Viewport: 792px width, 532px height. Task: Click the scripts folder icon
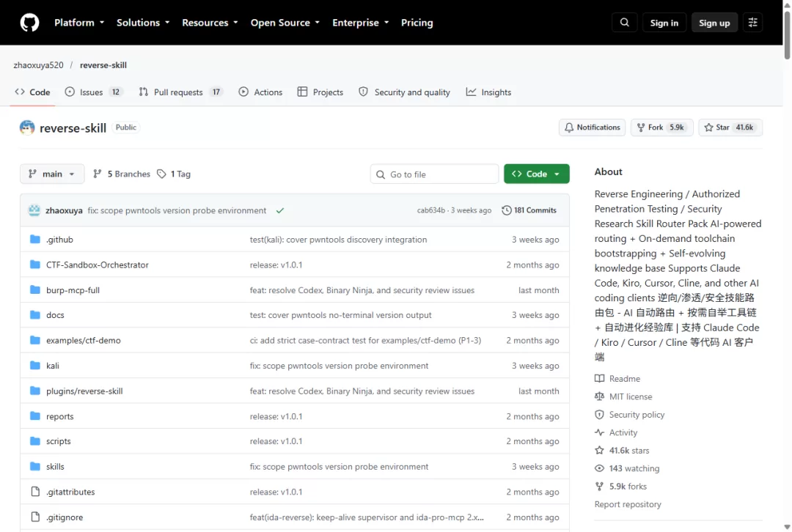[35, 441]
